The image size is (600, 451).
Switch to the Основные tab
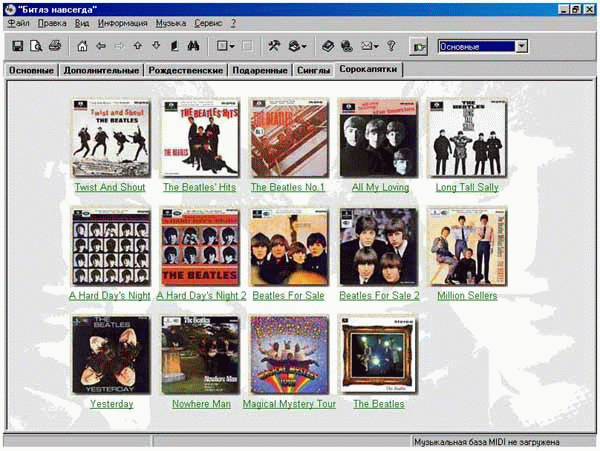pyautogui.click(x=31, y=70)
